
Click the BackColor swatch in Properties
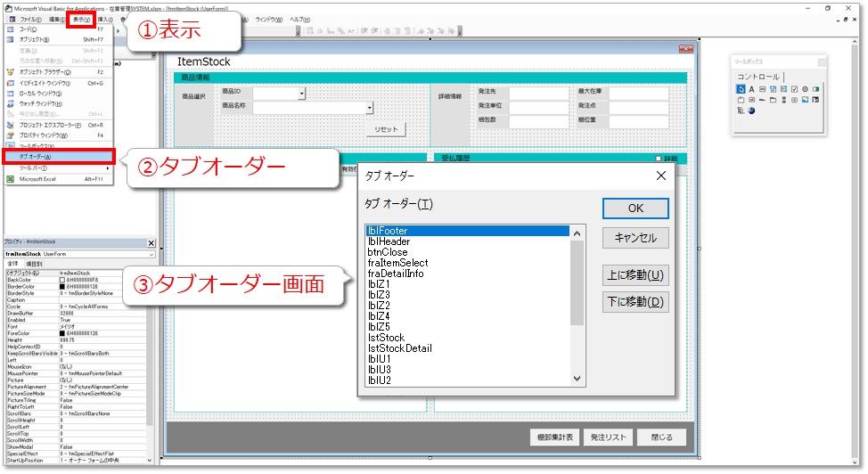point(62,280)
